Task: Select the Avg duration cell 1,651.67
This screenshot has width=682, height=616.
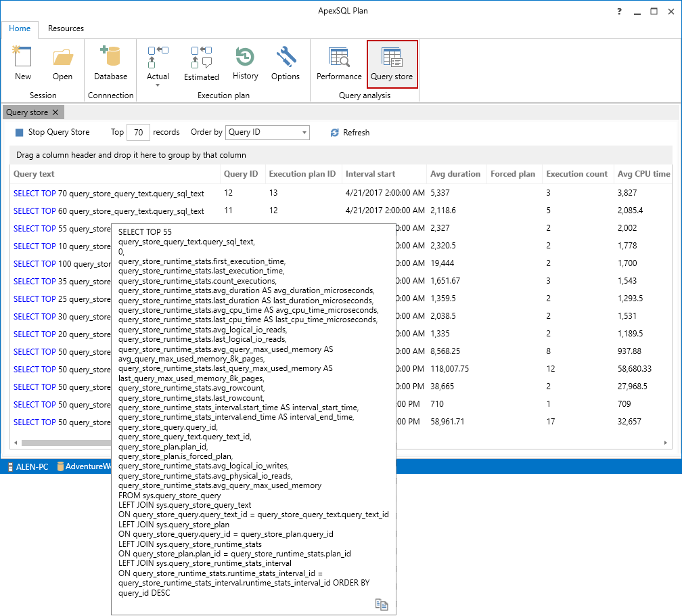Action: (x=445, y=281)
